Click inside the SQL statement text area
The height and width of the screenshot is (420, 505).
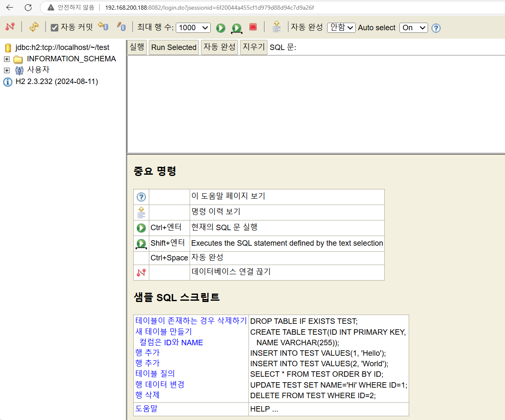point(316,104)
